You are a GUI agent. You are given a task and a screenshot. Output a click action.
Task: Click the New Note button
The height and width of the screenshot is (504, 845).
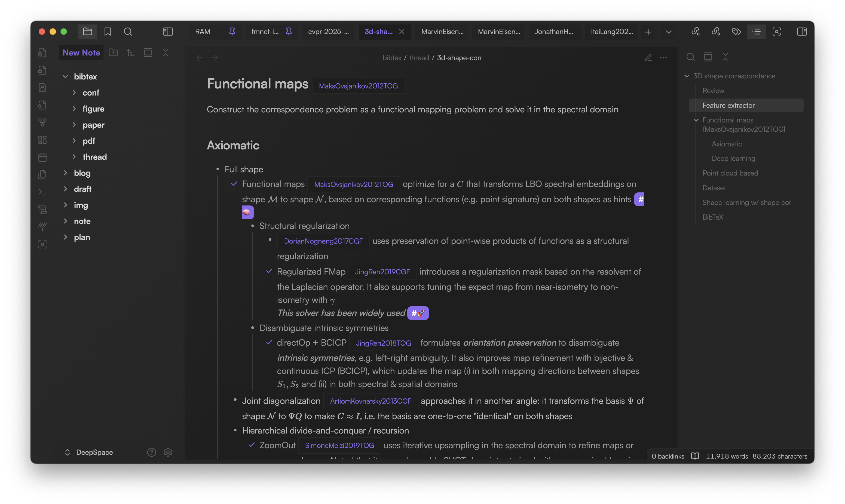pyautogui.click(x=81, y=53)
